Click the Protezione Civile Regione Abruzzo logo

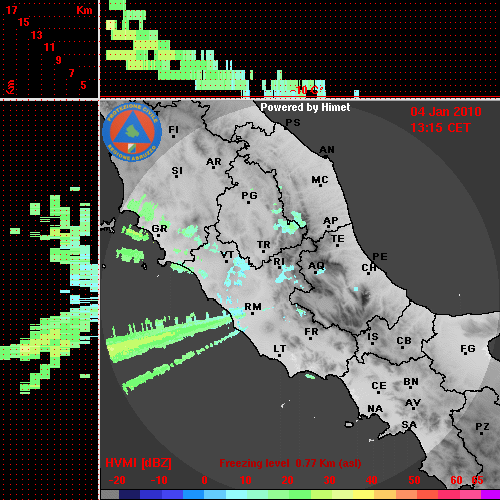[x=132, y=132]
